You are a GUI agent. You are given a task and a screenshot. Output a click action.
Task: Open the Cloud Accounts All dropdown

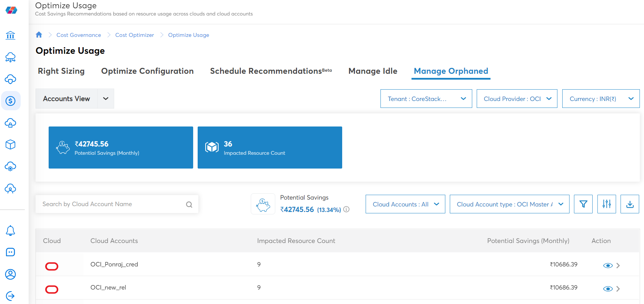405,204
